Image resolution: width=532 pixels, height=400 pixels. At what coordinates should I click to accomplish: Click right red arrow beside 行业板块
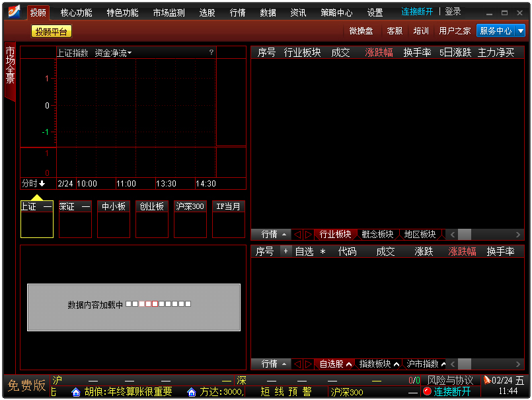point(309,234)
